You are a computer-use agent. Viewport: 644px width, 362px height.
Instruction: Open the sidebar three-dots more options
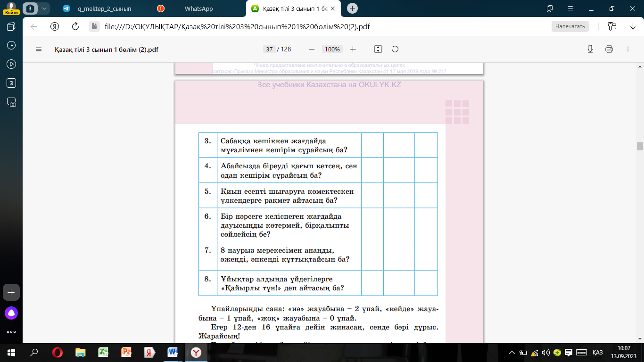tap(11, 332)
